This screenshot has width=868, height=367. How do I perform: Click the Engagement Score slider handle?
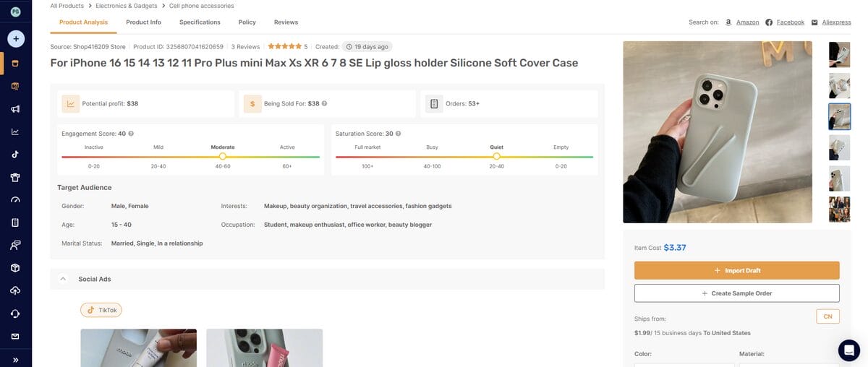click(x=223, y=156)
